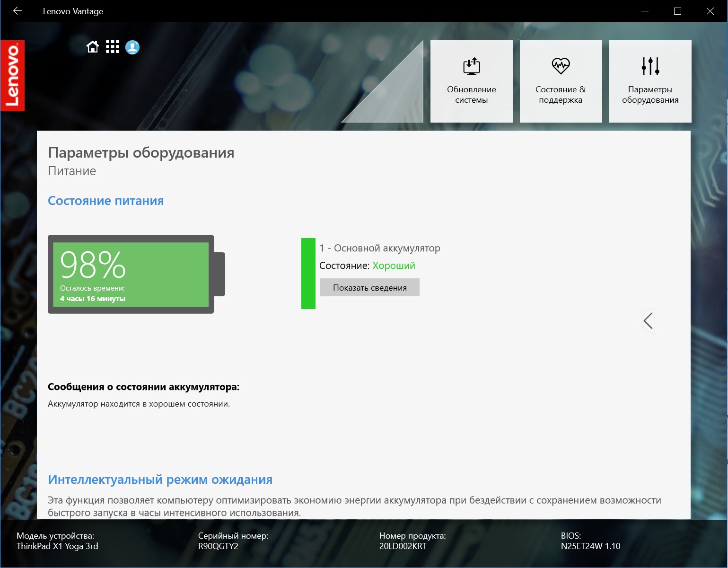Click the Lenovo logo badge
Image resolution: width=728 pixels, height=568 pixels.
pyautogui.click(x=12, y=76)
